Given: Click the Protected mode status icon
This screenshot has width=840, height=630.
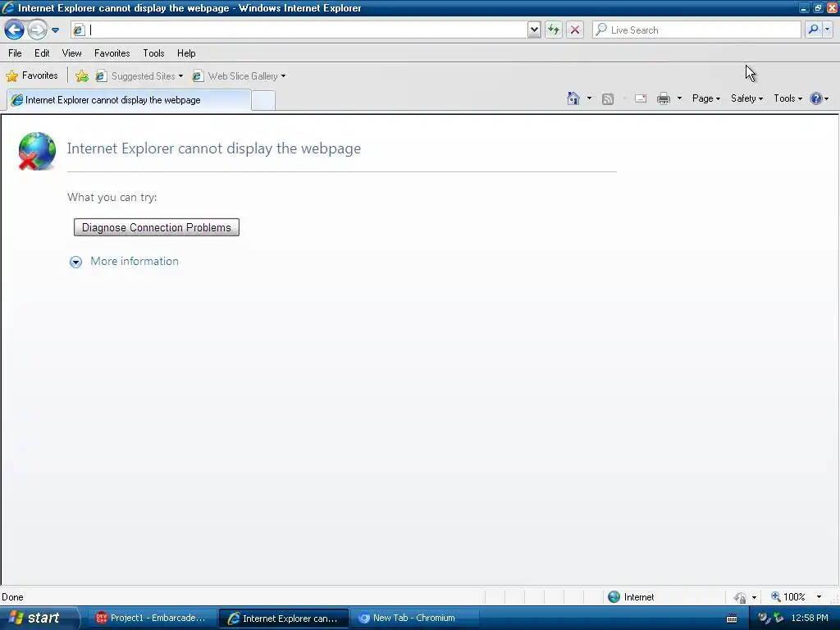Looking at the screenshot, I should click(740, 597).
